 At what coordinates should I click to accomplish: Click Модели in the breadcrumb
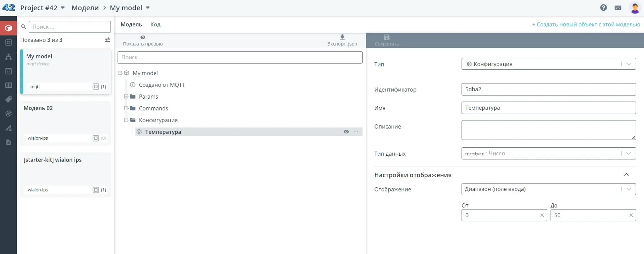(x=85, y=8)
